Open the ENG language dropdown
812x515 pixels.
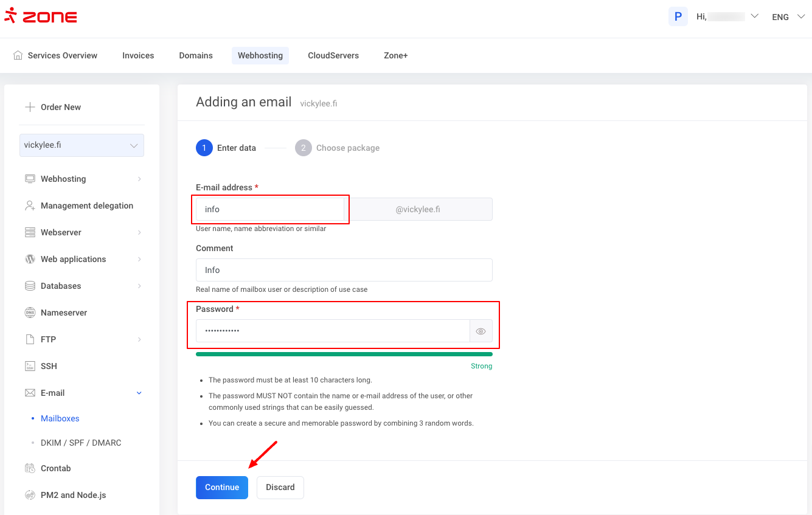coord(788,17)
